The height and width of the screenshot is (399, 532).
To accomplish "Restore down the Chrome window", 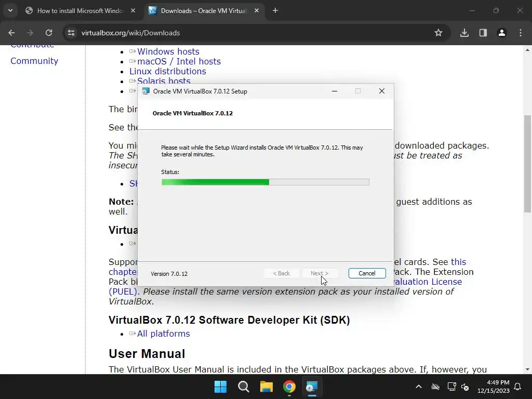I will coord(496,10).
